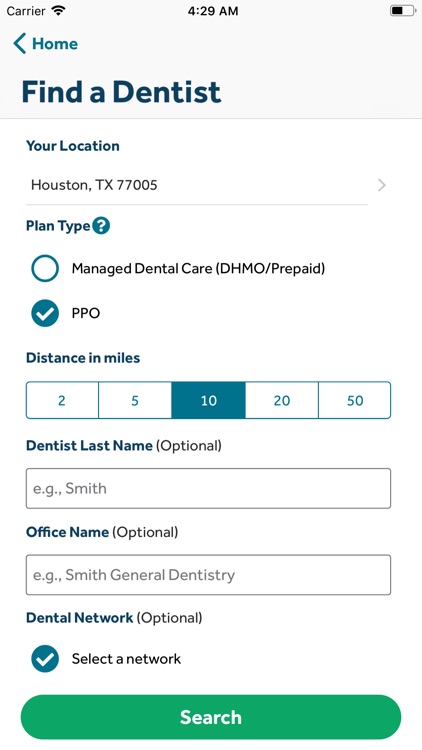Viewport: 422px width, 750px height.
Task: Tap the battery icon in status bar
Action: [402, 11]
